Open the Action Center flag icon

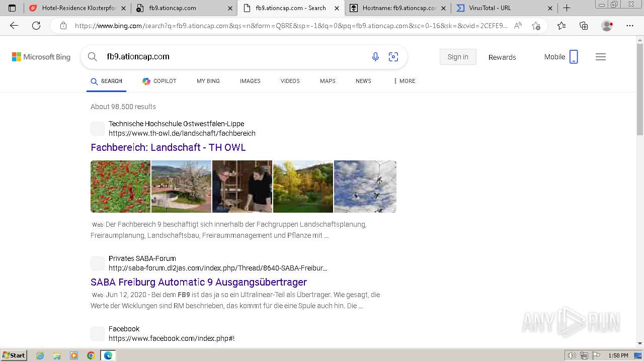point(596,355)
